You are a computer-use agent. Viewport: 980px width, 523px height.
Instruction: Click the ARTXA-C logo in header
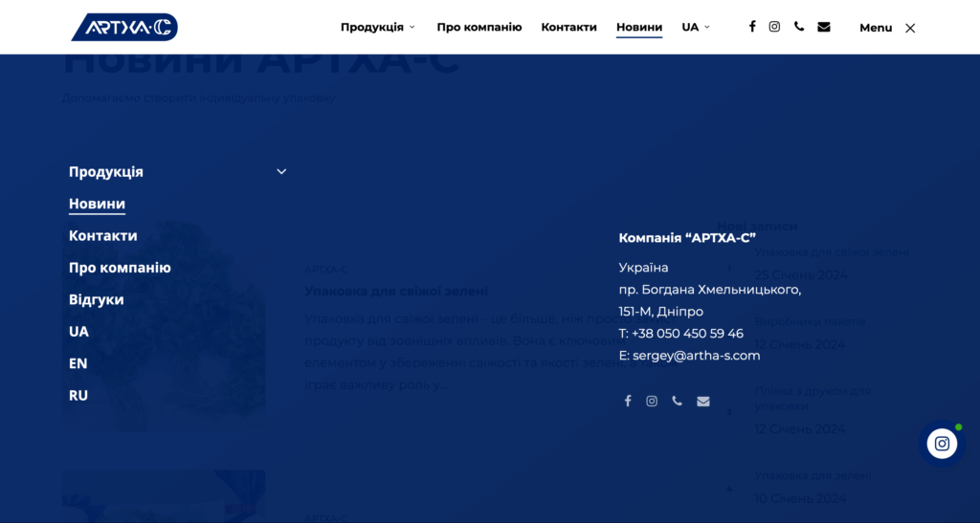pyautogui.click(x=124, y=27)
